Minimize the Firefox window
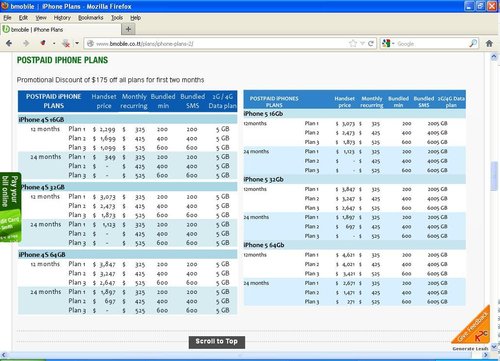This screenshot has width=500, height=361. pos(469,6)
